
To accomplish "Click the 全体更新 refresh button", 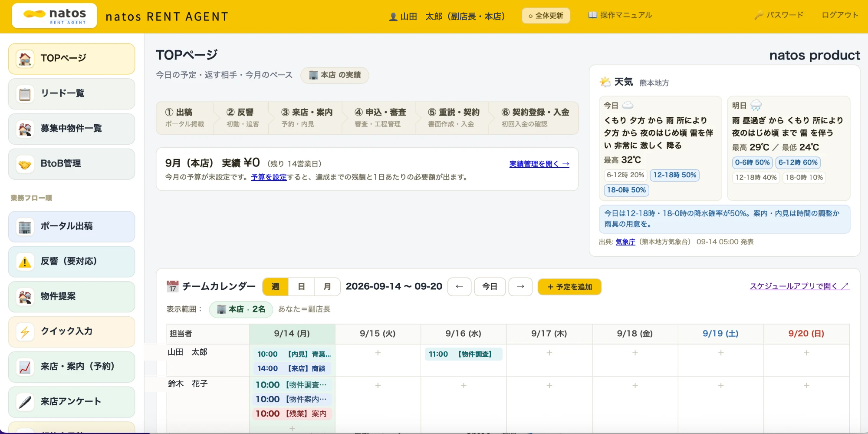I will [546, 16].
